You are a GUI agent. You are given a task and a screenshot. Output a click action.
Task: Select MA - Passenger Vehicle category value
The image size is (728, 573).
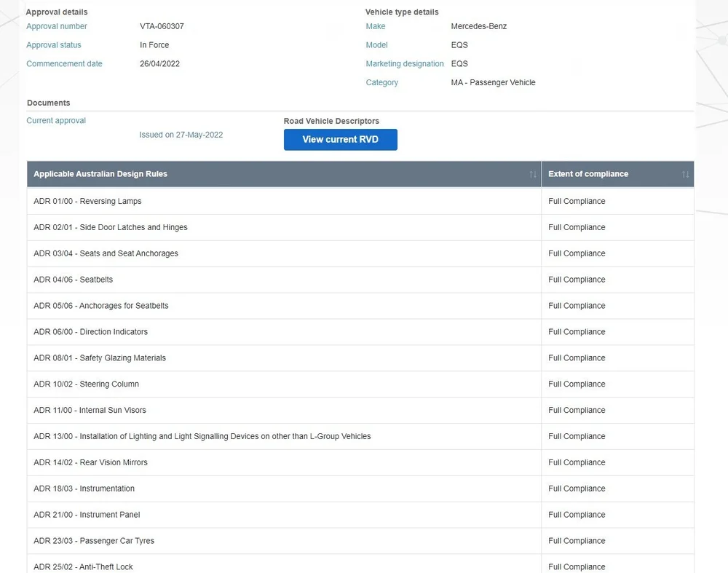click(493, 82)
